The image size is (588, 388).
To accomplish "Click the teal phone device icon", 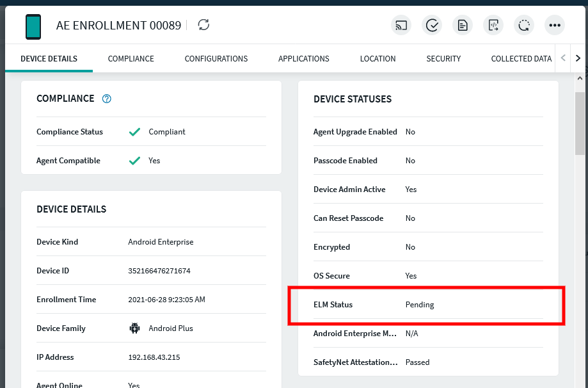I will pyautogui.click(x=33, y=26).
